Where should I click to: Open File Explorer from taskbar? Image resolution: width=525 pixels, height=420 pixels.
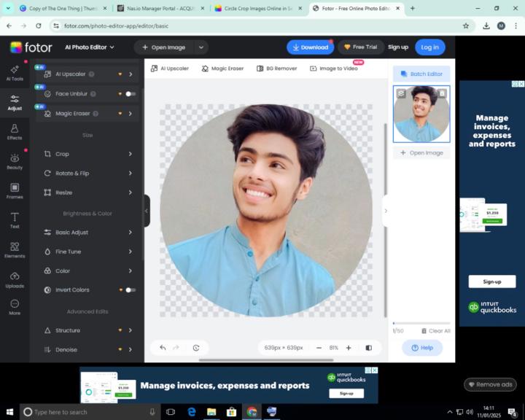[x=211, y=412]
